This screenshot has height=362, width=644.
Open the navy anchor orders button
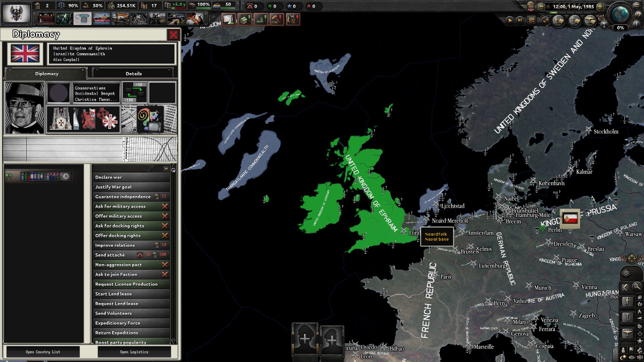pyautogui.click(x=574, y=21)
